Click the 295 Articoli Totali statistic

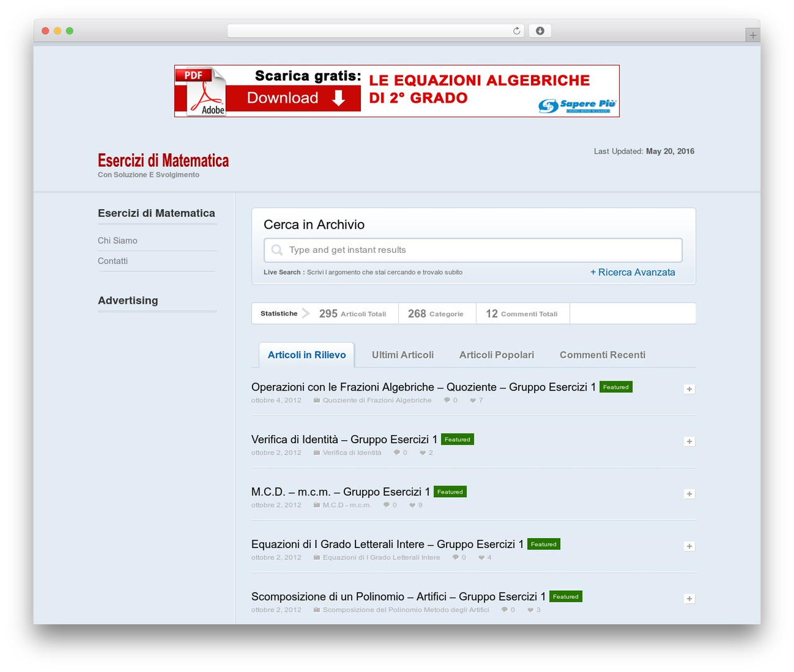tap(352, 314)
